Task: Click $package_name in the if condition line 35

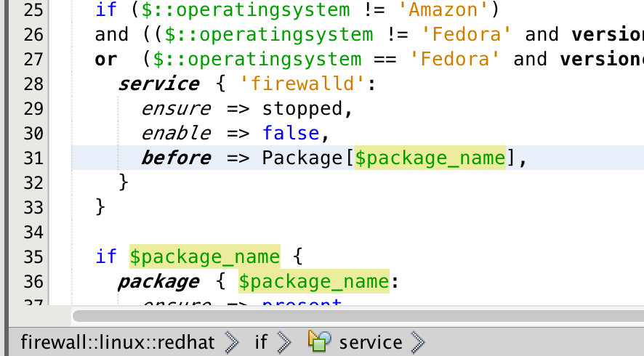Action: coord(205,256)
